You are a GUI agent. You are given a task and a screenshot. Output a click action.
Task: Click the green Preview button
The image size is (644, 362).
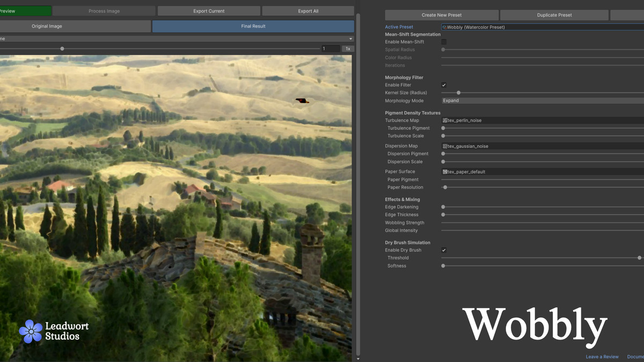point(25,11)
